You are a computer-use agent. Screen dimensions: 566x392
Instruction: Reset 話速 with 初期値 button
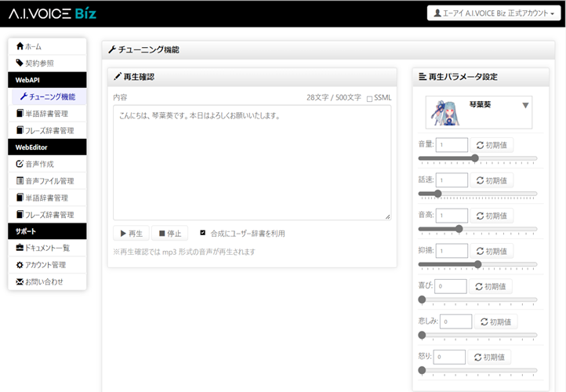click(x=492, y=180)
